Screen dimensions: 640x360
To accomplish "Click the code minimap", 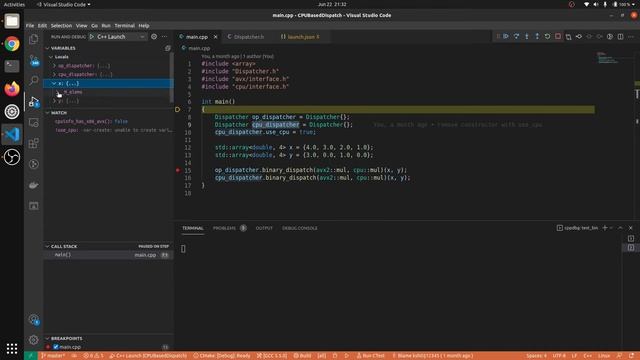I will point(608,58).
